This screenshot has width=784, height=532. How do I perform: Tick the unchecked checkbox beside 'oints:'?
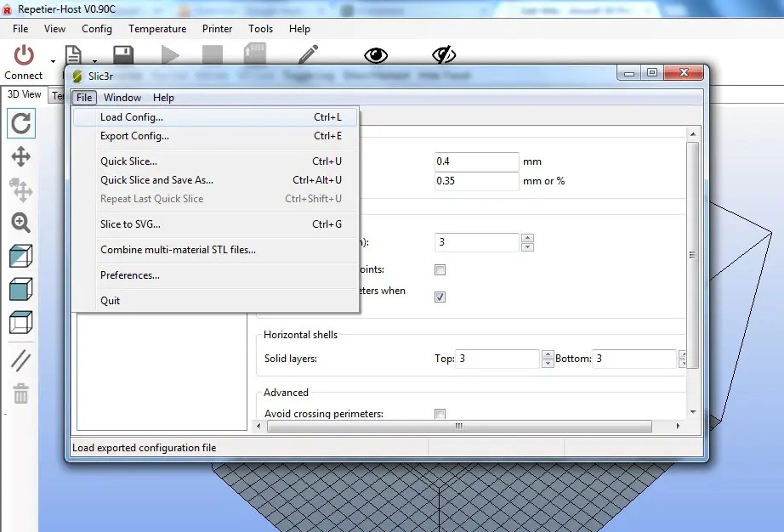point(440,269)
